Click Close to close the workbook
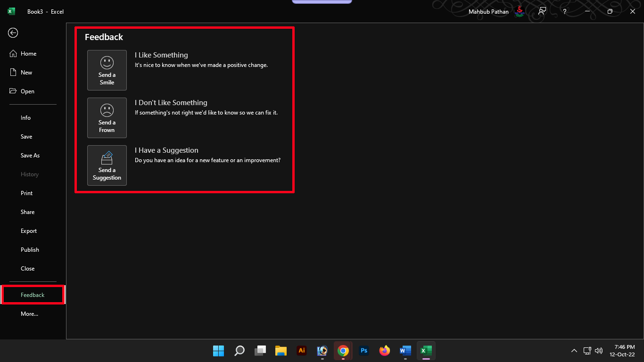This screenshot has width=644, height=362. [x=33, y=269]
